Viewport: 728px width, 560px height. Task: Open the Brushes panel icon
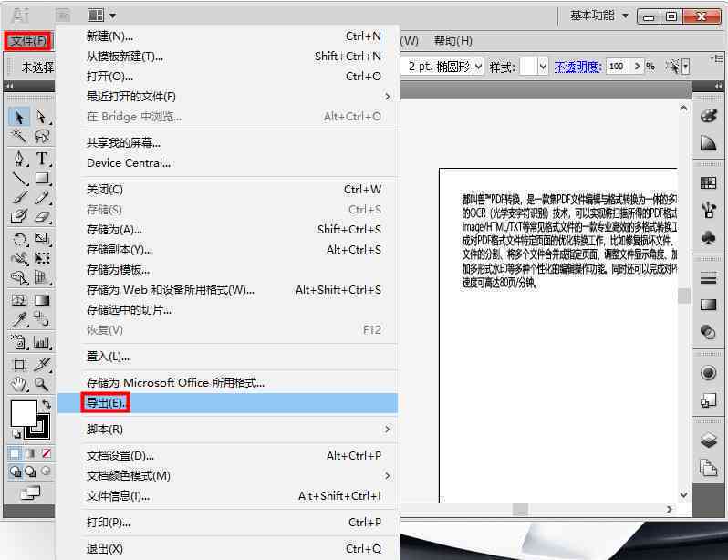point(708,210)
